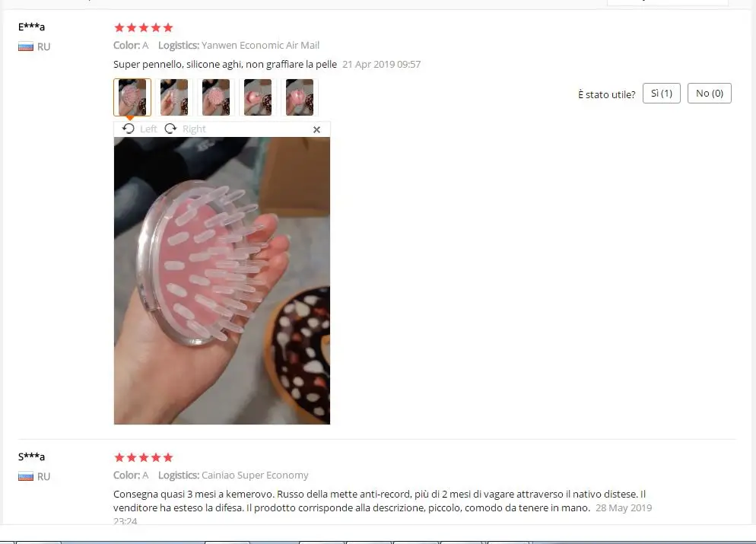Image resolution: width=756 pixels, height=544 pixels.
Task: View third review photo thumbnail
Action: coord(216,97)
